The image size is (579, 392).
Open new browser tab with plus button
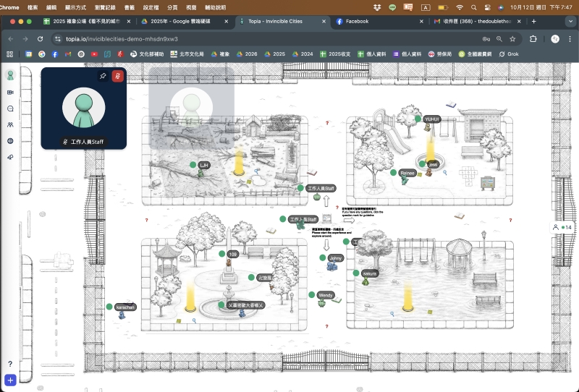[534, 22]
